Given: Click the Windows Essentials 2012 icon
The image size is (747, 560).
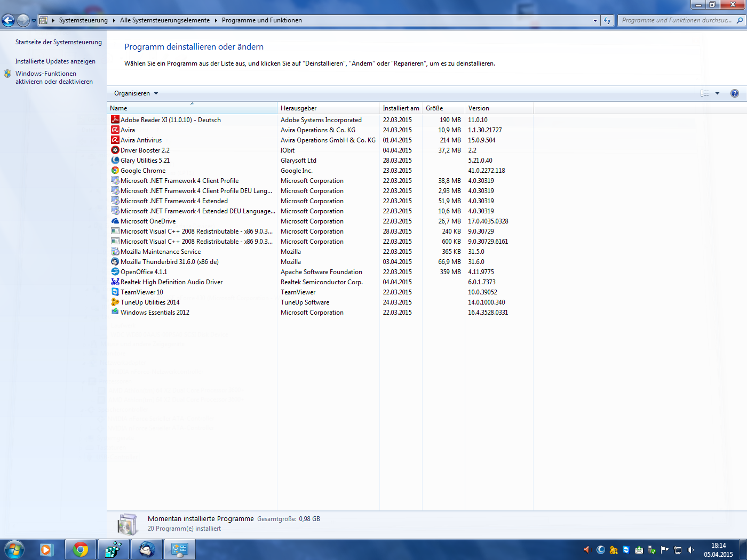Looking at the screenshot, I should click(115, 312).
